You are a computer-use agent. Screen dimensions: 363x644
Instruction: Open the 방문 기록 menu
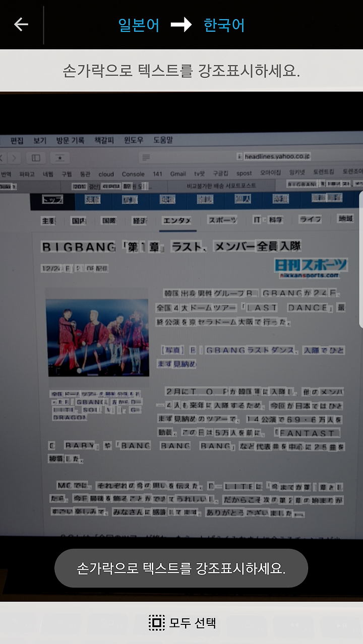pos(70,140)
